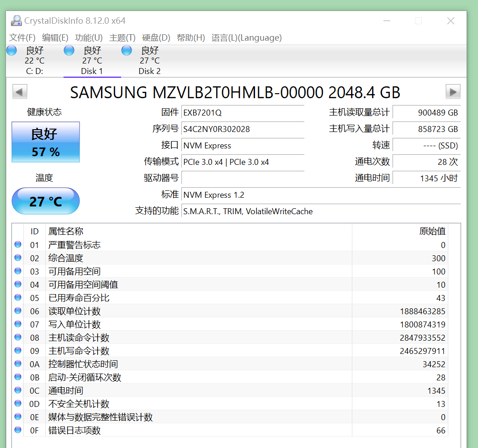
Task: Click the interface field NVM Express
Action: (243, 145)
